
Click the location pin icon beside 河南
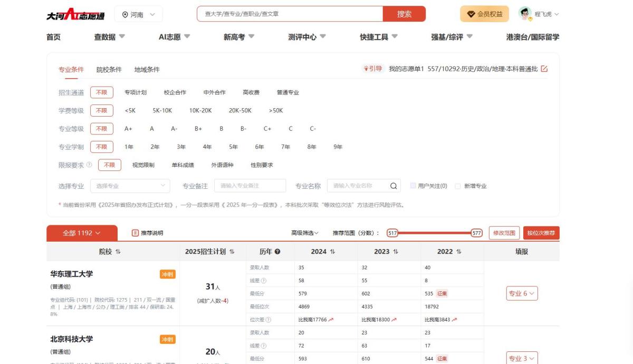125,14
